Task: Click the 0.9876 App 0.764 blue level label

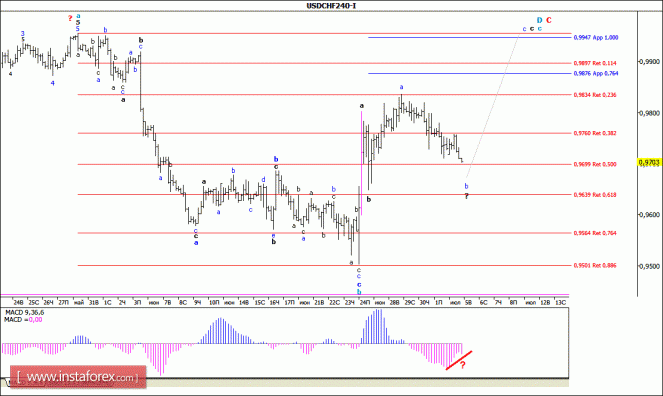Action: (596, 74)
